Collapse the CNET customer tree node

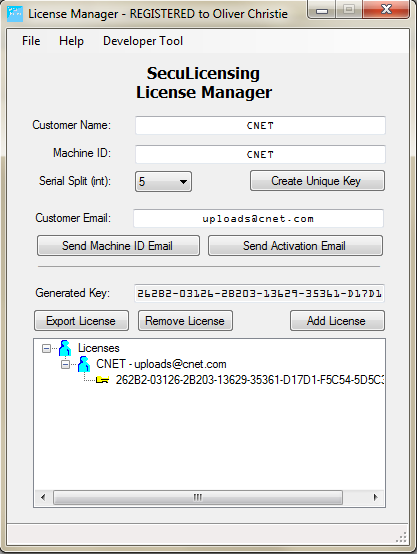(65, 364)
